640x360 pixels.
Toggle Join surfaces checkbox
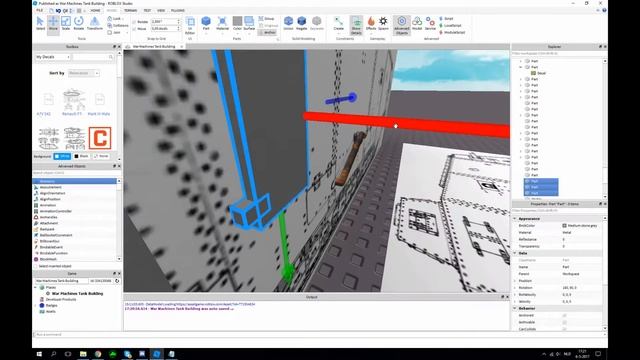coord(109,32)
